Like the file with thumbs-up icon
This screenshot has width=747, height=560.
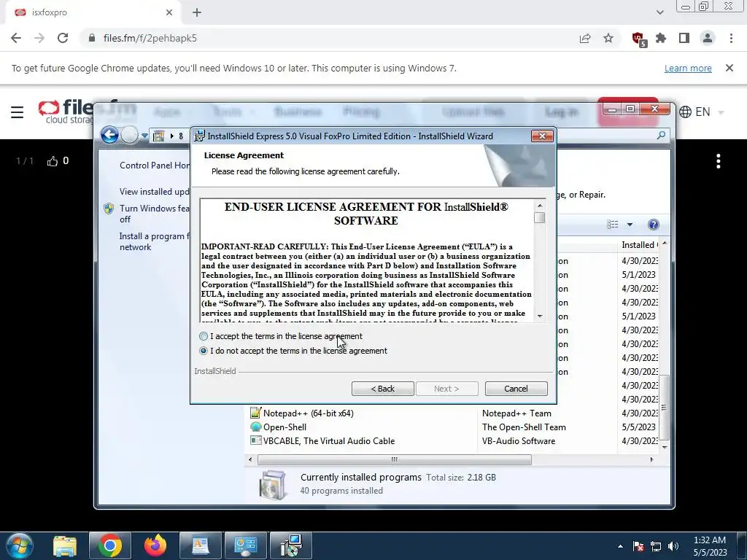tap(53, 161)
